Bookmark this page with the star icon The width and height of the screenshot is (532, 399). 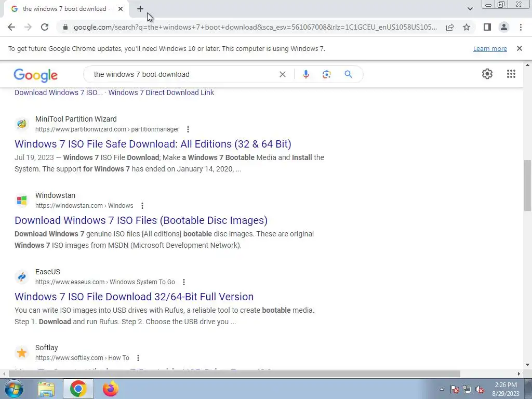pyautogui.click(x=467, y=27)
